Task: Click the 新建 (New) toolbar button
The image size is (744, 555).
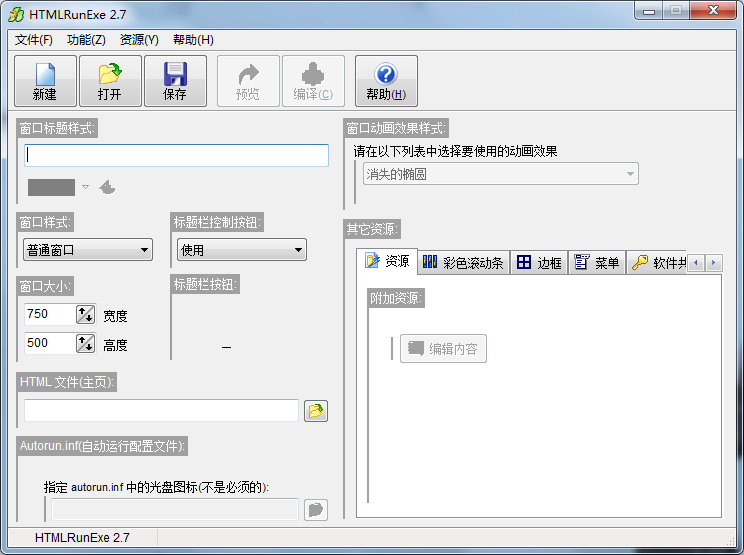Action: [46, 81]
